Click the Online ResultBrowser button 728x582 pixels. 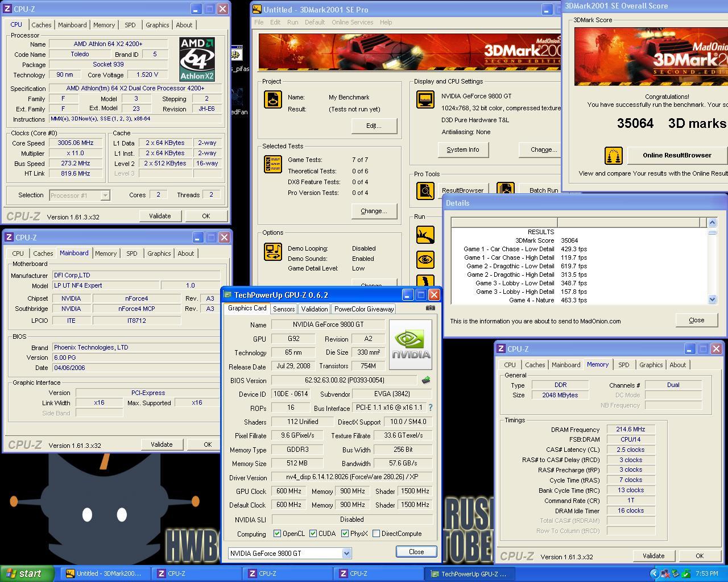pos(677,155)
